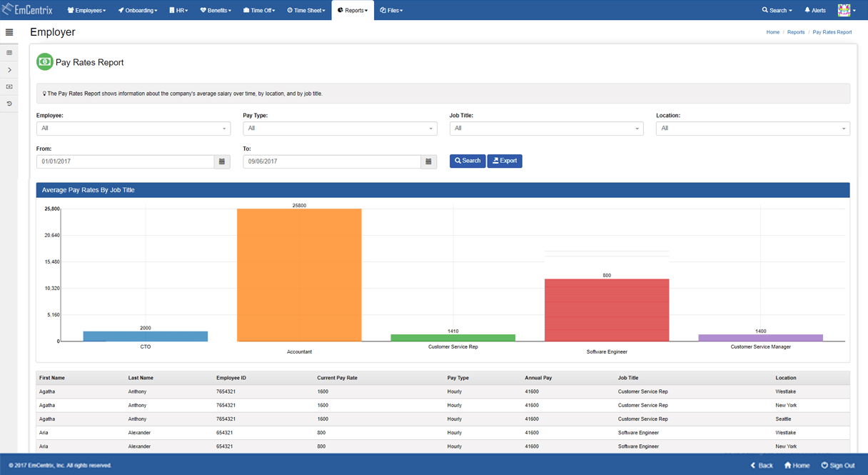
Task: Click the Back link in the footer
Action: [762, 465]
